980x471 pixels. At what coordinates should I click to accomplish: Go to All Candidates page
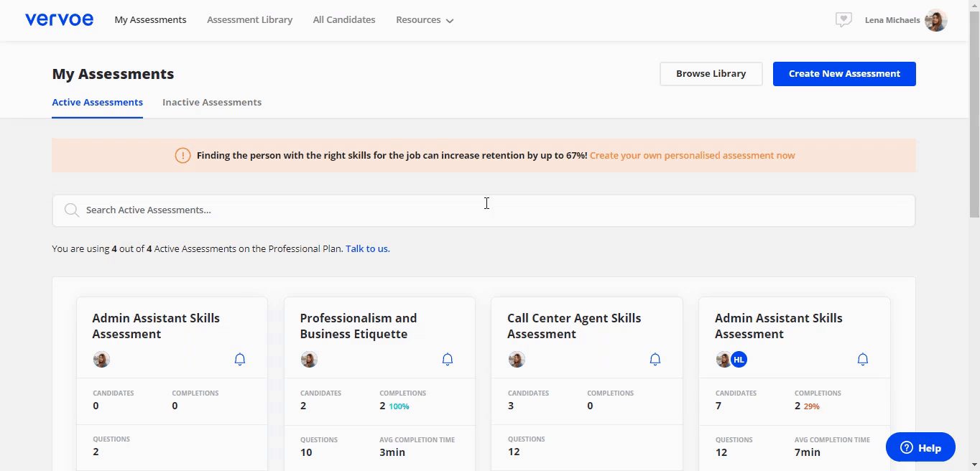(x=344, y=20)
